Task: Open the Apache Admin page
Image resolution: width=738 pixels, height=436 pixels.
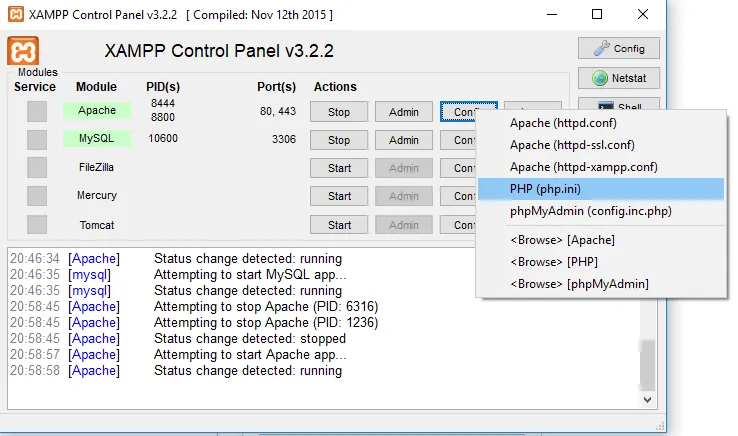Action: (x=403, y=112)
